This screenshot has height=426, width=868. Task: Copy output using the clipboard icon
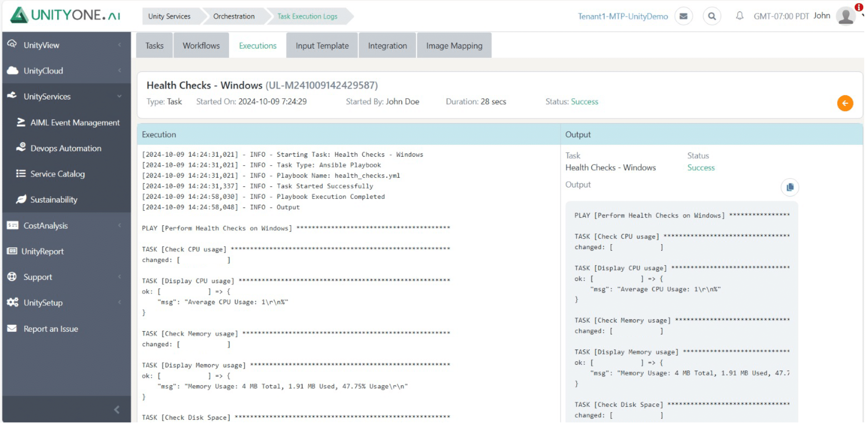(790, 187)
